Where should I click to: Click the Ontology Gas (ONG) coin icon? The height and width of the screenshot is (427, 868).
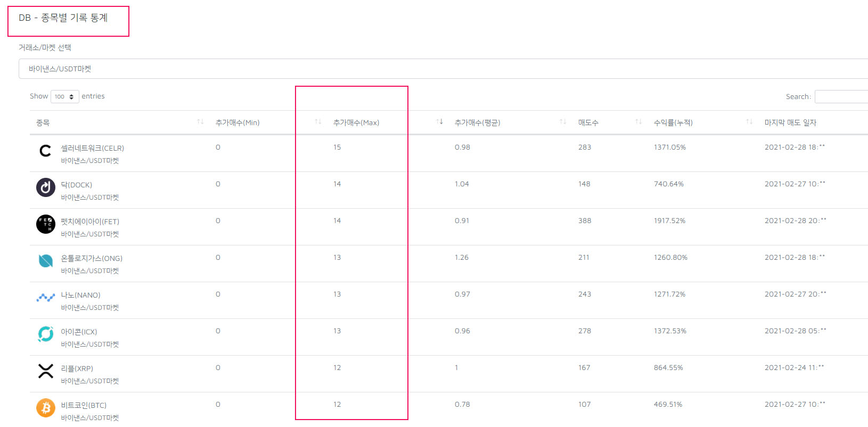[46, 261]
